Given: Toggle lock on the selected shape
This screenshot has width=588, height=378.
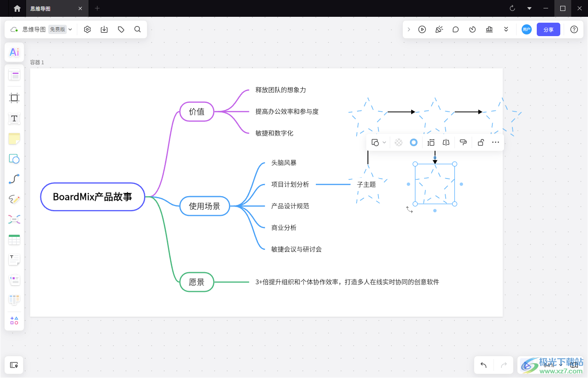Looking at the screenshot, I should (x=481, y=142).
